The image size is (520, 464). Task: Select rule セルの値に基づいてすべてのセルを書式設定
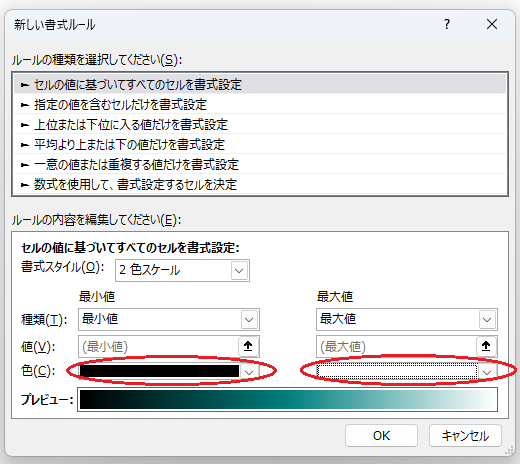260,84
